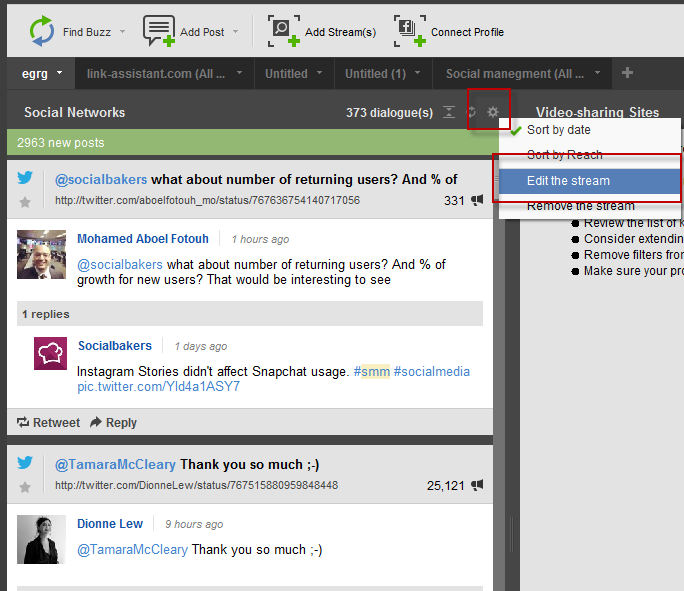Screen dimensions: 684x591
Task: Open Dionne Lew profile name
Action: tap(110, 523)
